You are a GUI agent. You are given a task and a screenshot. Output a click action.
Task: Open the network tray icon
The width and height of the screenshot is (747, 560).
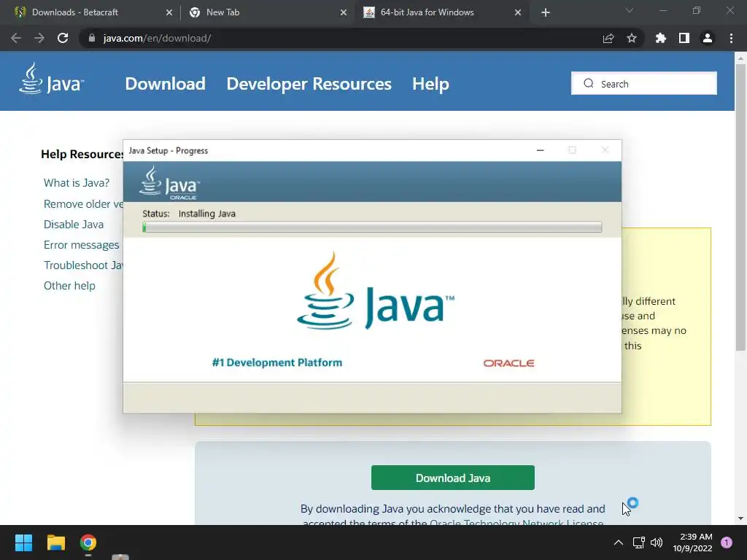pos(639,542)
